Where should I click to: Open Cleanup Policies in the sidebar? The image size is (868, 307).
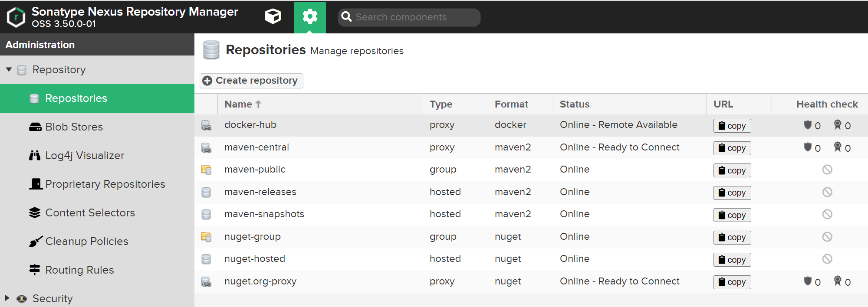point(97,242)
